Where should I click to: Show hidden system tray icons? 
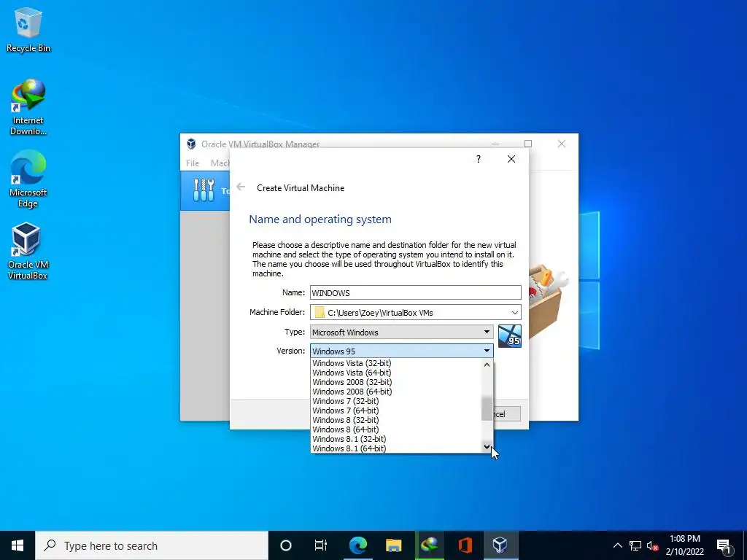click(617, 545)
